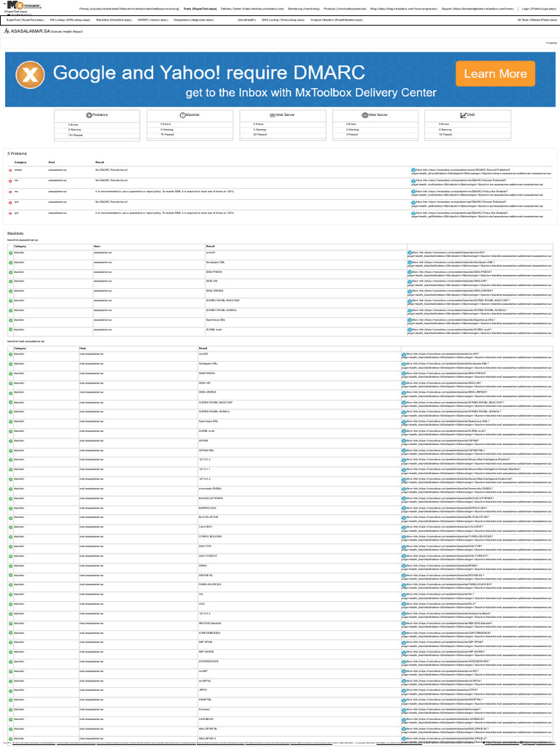Image resolution: width=560 pixels, height=747 pixels.
Task: Click green check icon of Anonmails DNSBL row
Action: [x=10, y=489]
